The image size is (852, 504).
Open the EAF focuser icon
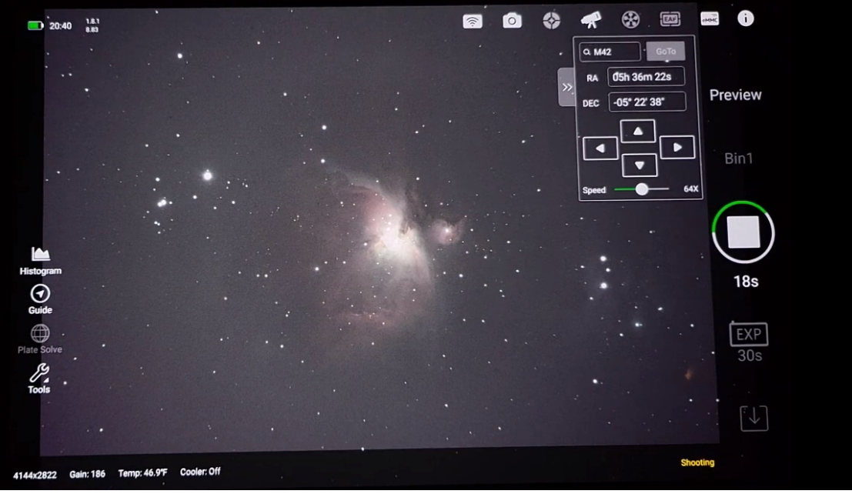pyautogui.click(x=670, y=19)
